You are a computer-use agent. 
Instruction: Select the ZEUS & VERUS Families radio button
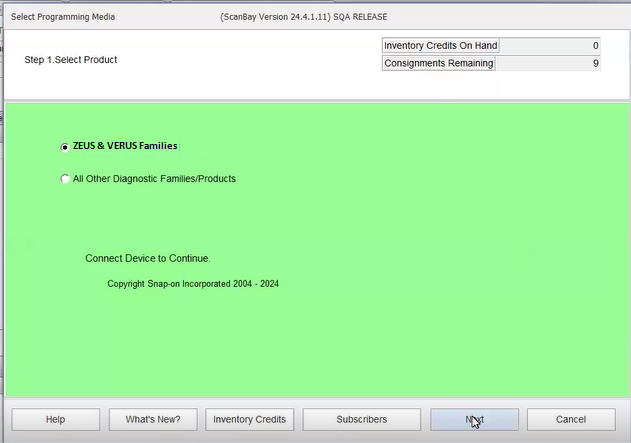pyautogui.click(x=66, y=146)
